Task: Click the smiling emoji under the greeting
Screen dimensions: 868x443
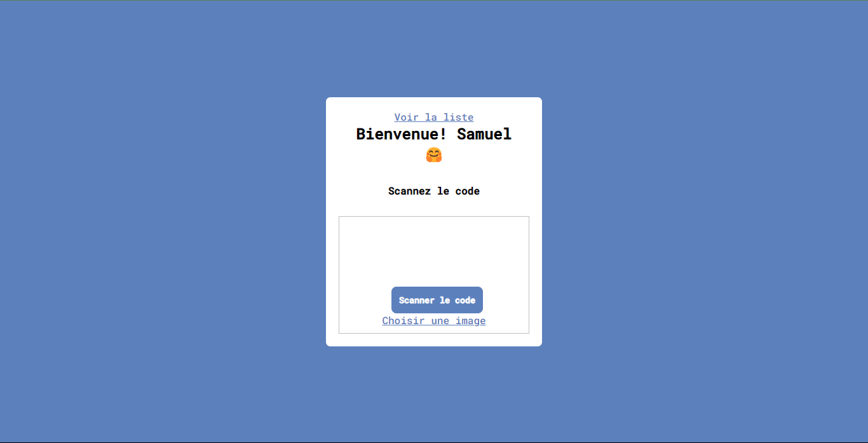Action: [x=434, y=155]
